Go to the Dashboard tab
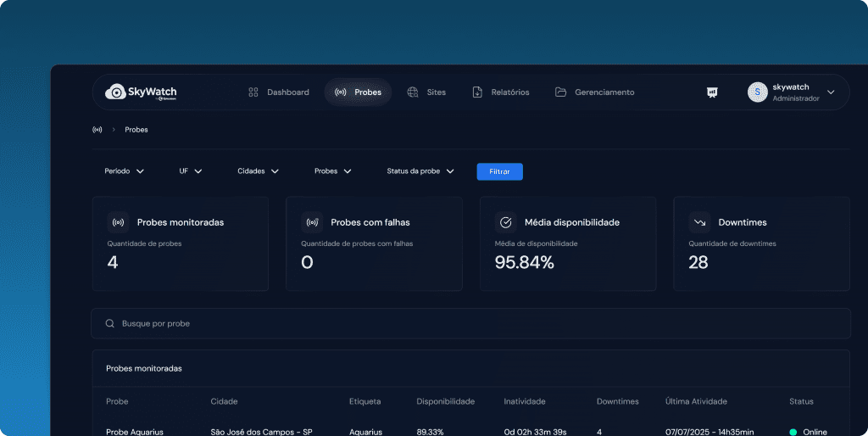 point(278,92)
